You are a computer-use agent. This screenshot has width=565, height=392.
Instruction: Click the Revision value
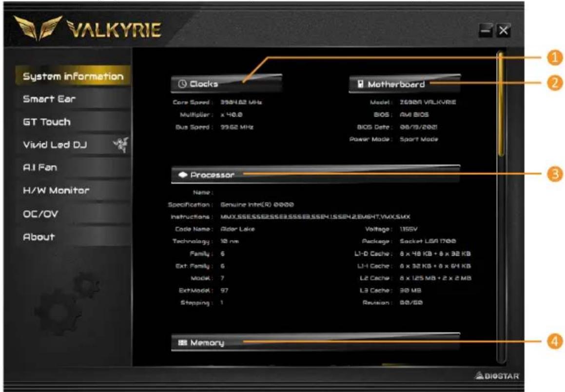[411, 303]
